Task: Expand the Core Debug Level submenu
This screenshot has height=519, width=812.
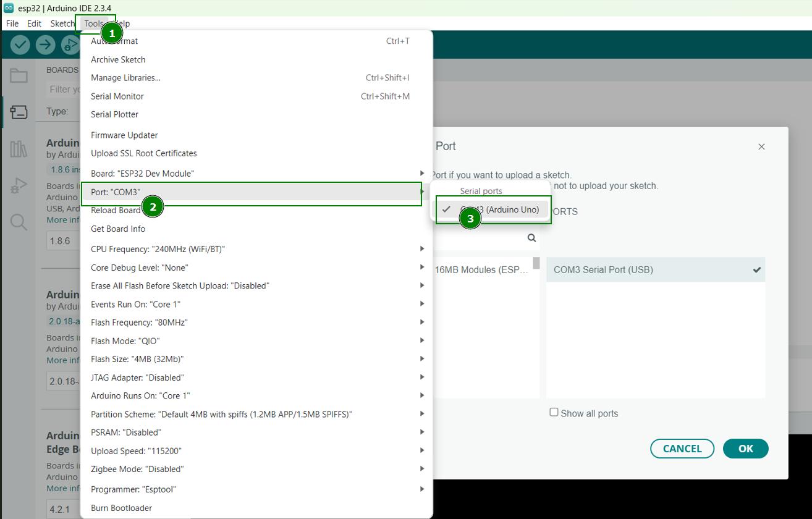Action: pos(256,268)
